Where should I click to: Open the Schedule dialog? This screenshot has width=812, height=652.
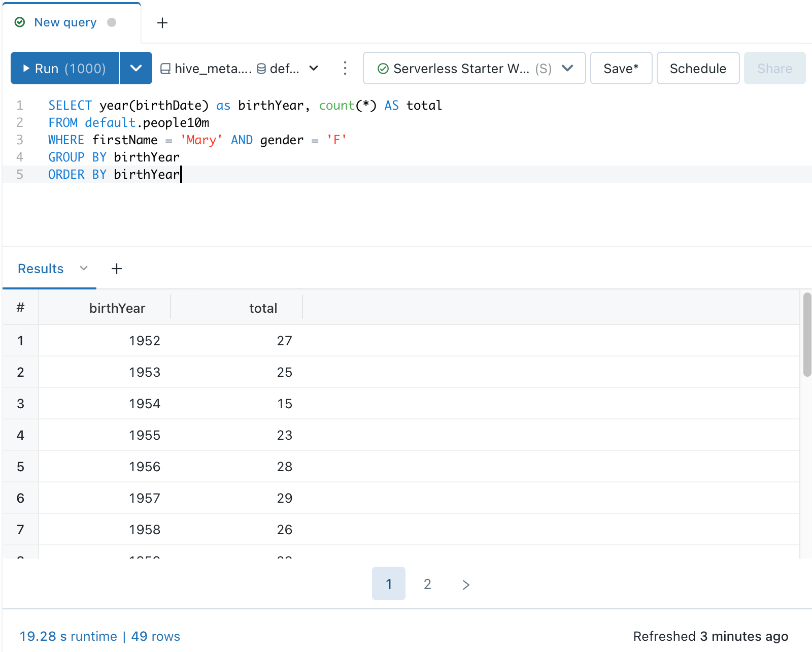[698, 68]
